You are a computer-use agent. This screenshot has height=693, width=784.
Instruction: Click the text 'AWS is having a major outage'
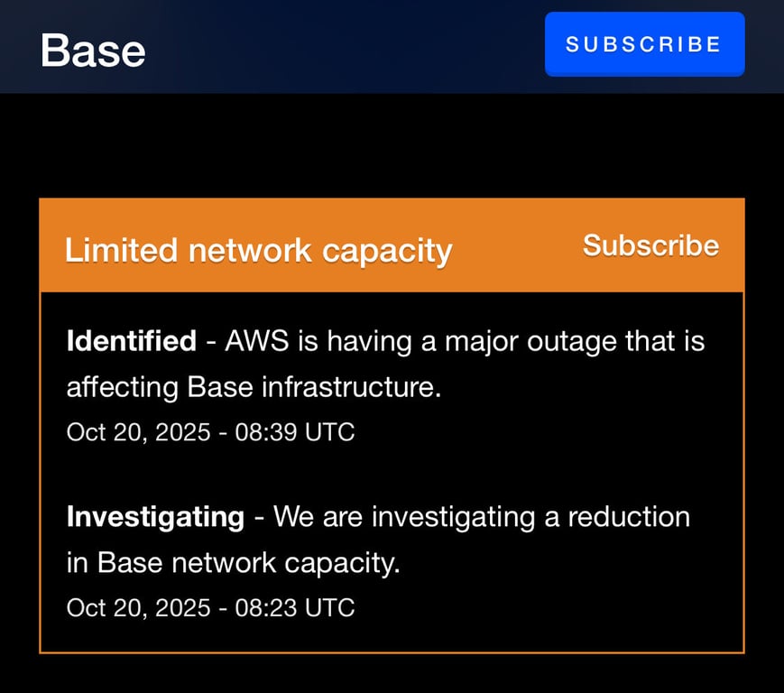coord(422,341)
